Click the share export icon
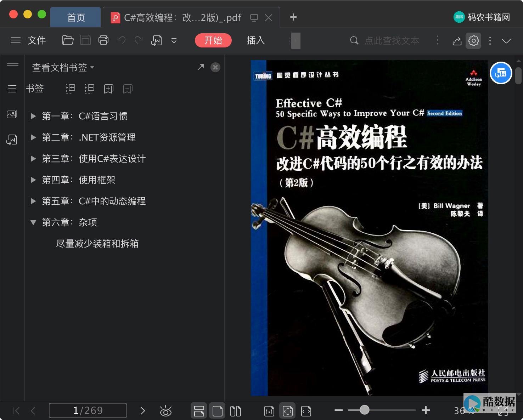The width and height of the screenshot is (523, 420). tap(457, 41)
